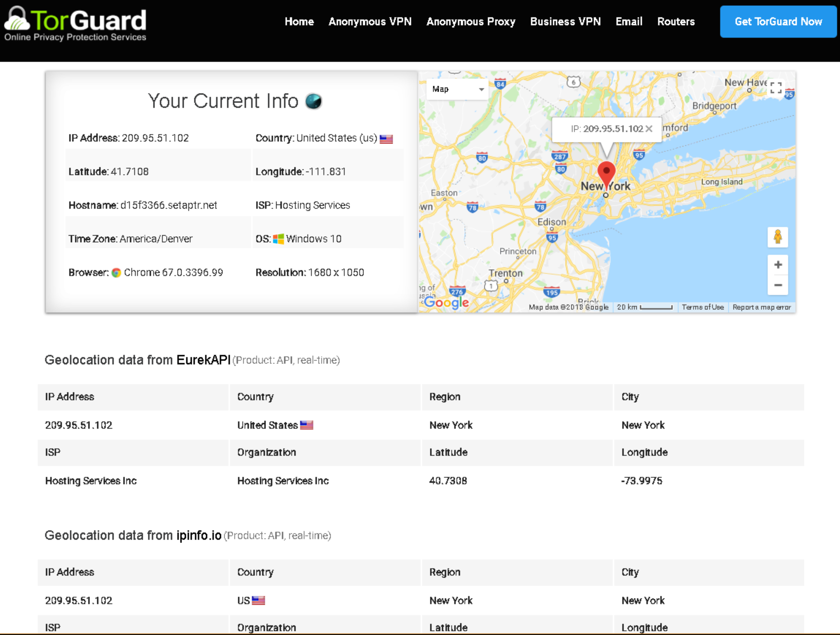Viewport: 840px width, 635px height.
Task: Select Resolution value 1680 x 1050
Action: (336, 273)
